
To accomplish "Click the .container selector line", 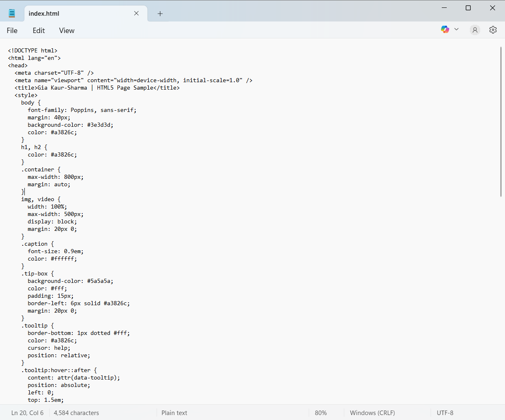I will click(41, 169).
